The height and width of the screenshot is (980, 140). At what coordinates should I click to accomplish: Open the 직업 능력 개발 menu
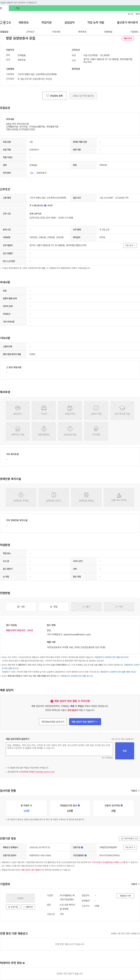pos(96,23)
